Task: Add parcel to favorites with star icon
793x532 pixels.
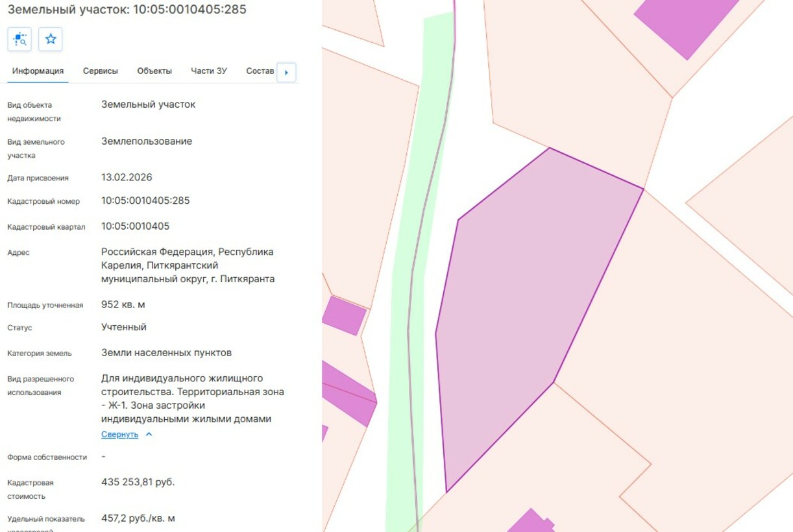Action: [51, 39]
